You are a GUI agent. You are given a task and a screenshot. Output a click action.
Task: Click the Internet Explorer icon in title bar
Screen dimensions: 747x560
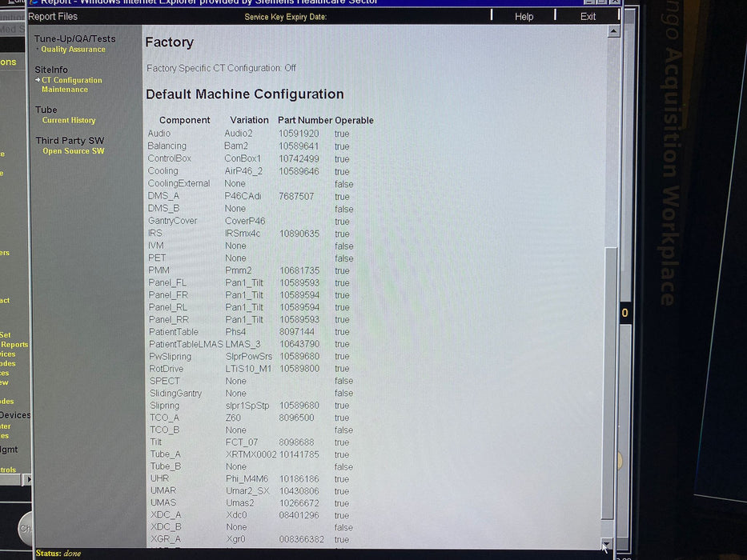point(34,2)
